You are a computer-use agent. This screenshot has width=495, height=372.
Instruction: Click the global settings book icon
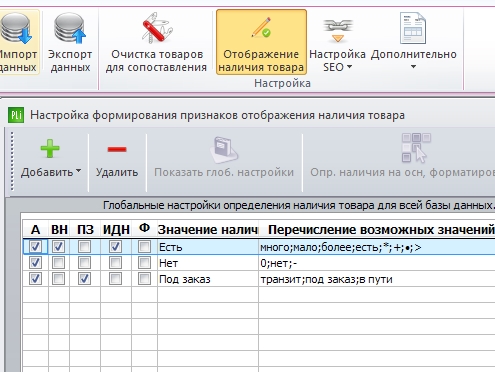tap(224, 150)
